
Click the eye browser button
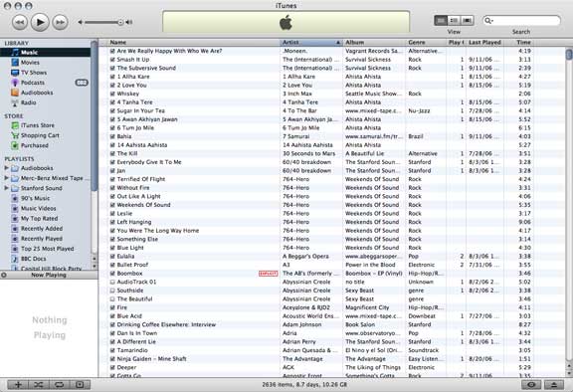click(x=531, y=385)
